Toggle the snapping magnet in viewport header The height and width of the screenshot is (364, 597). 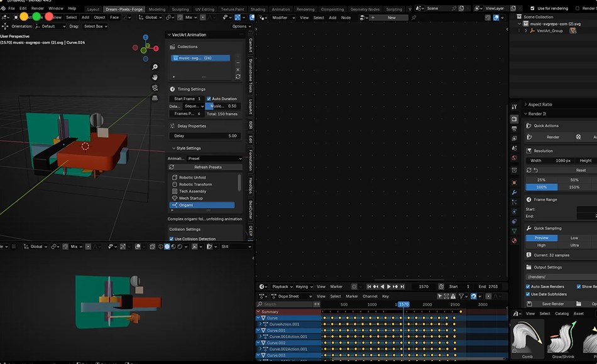pos(180,17)
